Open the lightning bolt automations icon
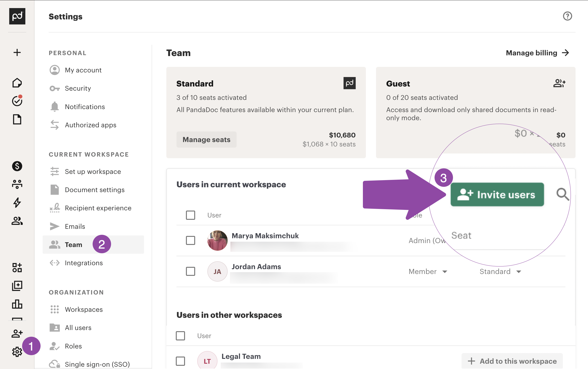 point(17,202)
